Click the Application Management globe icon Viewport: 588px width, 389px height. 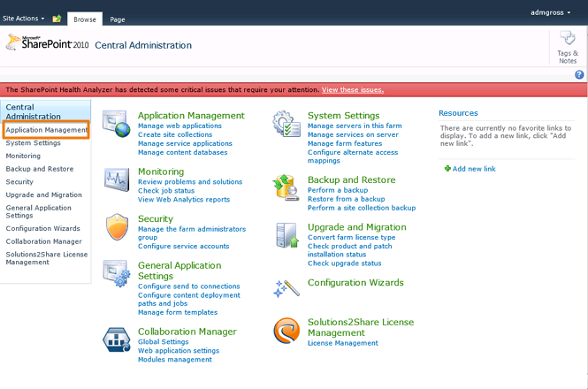pyautogui.click(x=117, y=124)
